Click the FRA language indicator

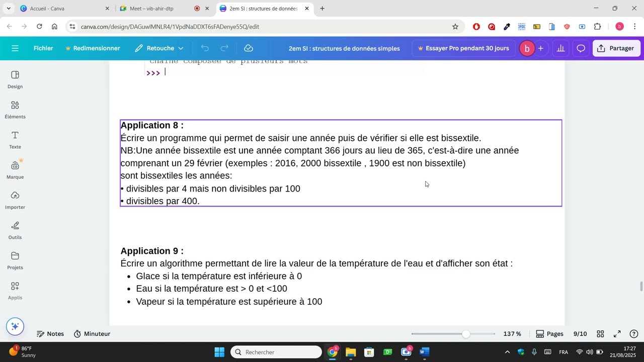pos(563,352)
